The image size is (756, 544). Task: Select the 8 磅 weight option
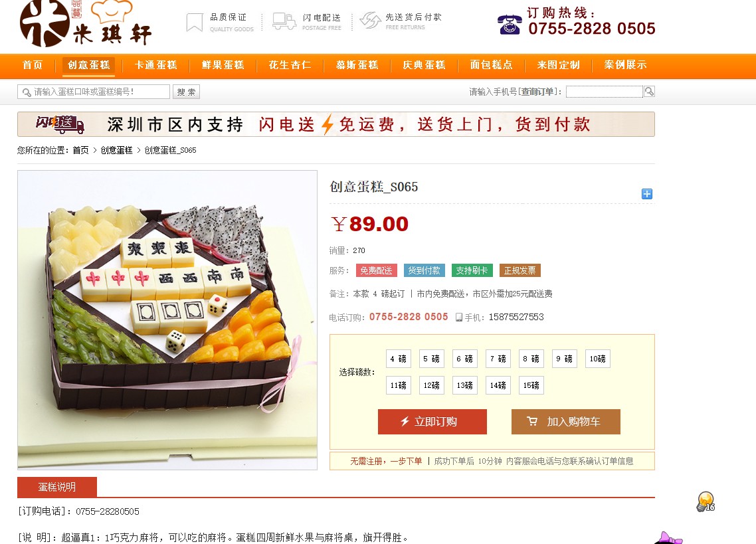531,359
